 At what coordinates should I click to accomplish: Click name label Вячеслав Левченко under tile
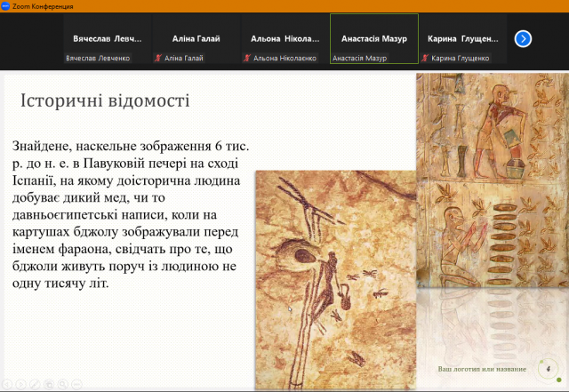coord(98,58)
